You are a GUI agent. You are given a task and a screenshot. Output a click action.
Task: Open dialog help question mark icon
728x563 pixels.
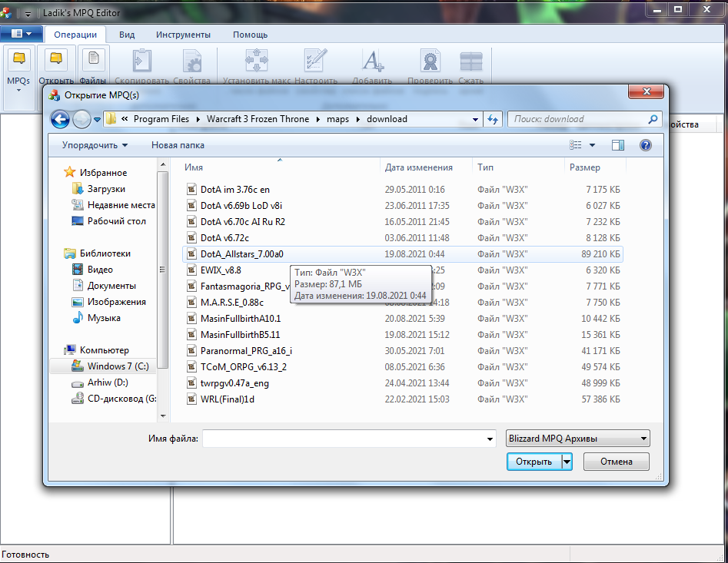coord(645,145)
